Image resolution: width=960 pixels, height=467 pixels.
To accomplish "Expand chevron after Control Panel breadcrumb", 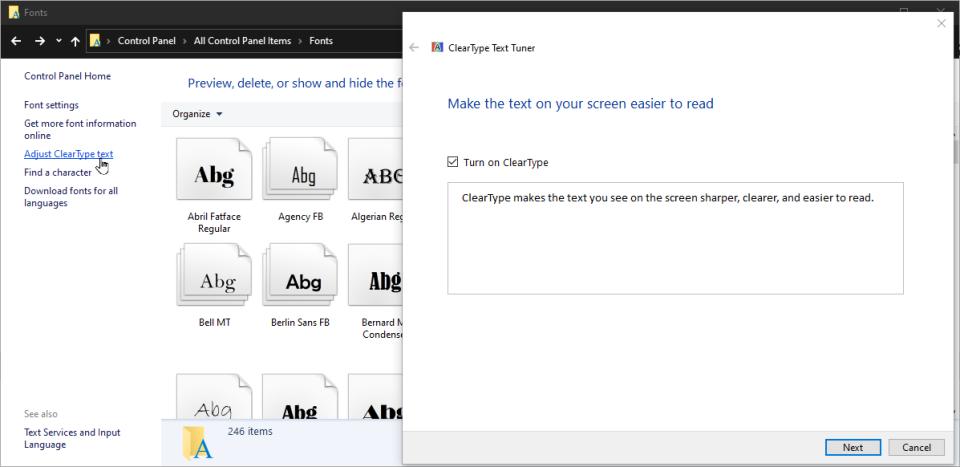I will (x=185, y=41).
